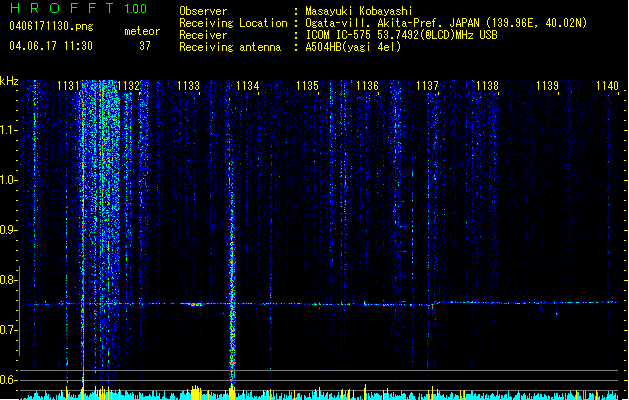The width and height of the screenshot is (629, 400).
Task: Click the HROFFT title text
Action: point(63,8)
